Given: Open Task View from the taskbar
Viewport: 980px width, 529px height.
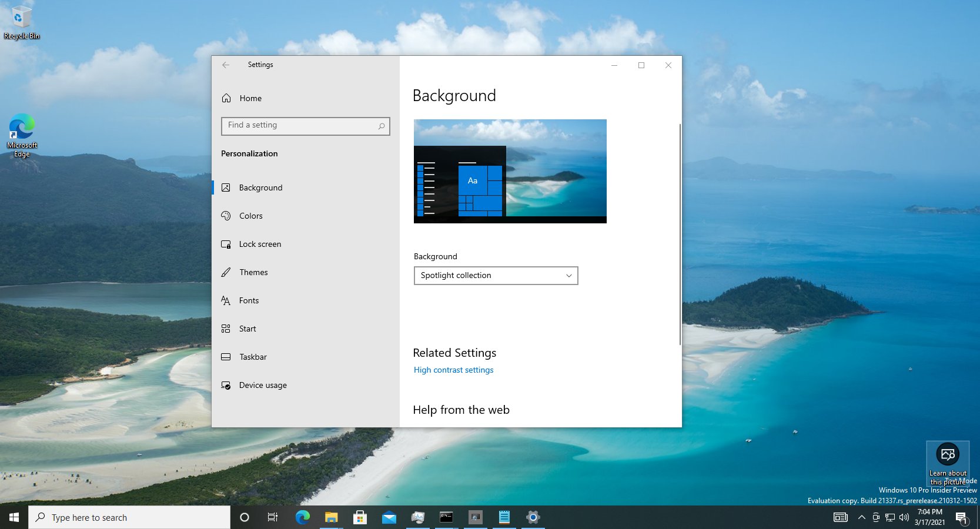Looking at the screenshot, I should click(272, 518).
